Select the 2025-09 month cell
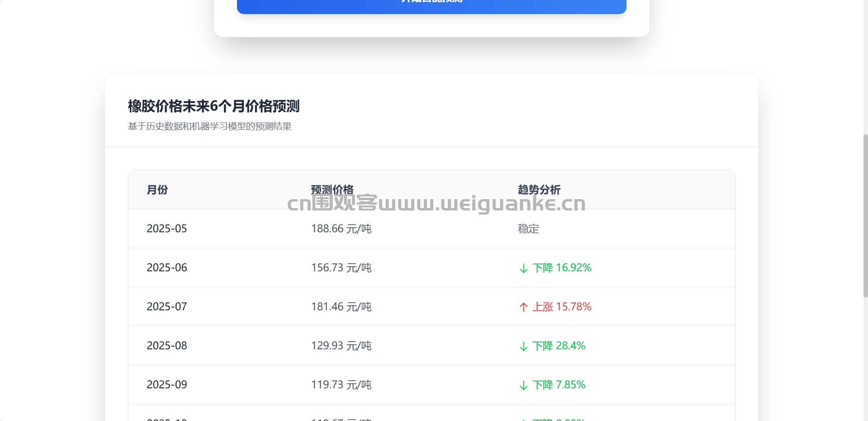This screenshot has width=868, height=421. pyautogui.click(x=167, y=385)
